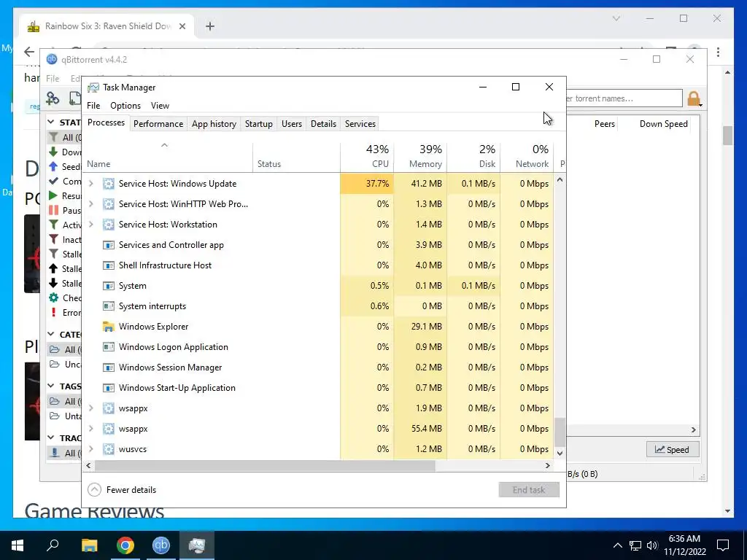Sort processes by Memory column
747x560 pixels.
421,156
